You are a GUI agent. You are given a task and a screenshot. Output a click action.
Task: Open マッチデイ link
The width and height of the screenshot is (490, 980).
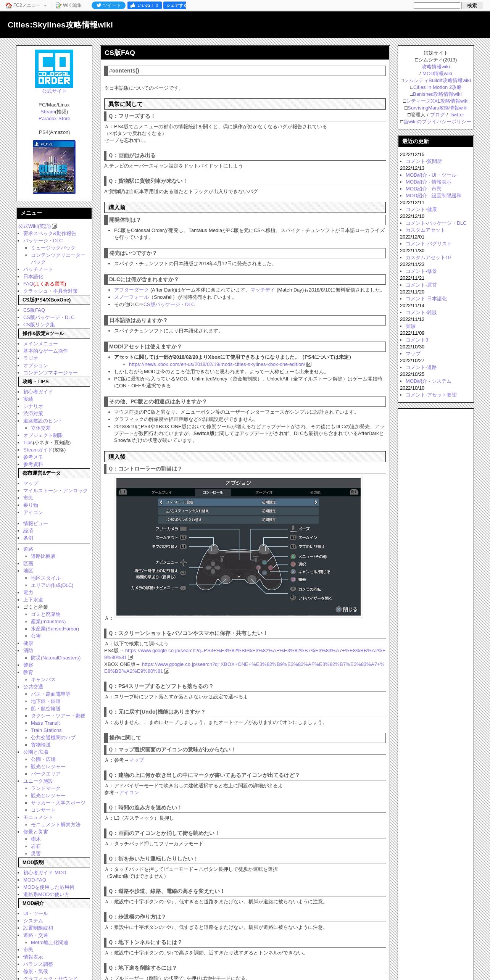[x=263, y=290]
